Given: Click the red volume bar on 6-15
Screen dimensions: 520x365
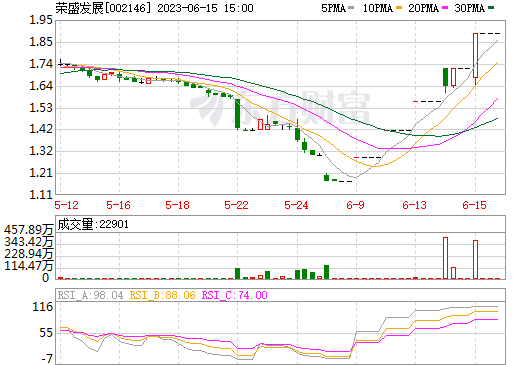Looking at the screenshot, I should 475,259.
